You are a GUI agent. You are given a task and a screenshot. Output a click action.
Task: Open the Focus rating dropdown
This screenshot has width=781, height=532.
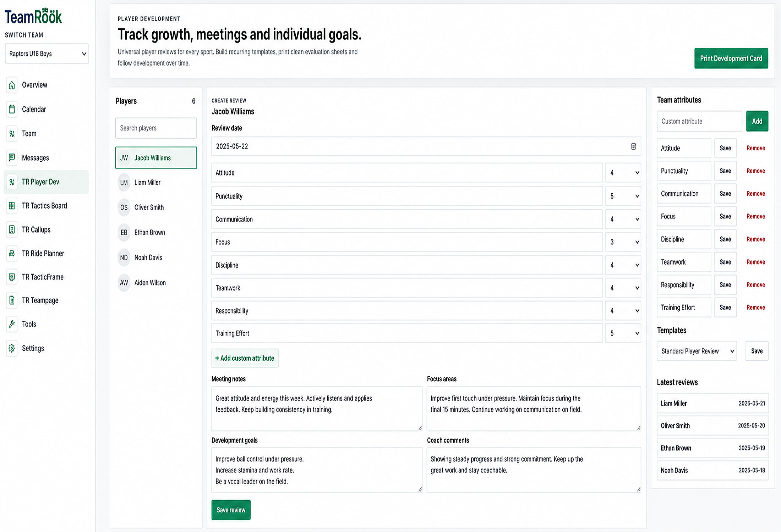623,242
